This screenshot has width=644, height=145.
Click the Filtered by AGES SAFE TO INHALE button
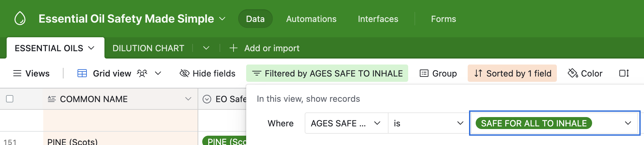(327, 73)
